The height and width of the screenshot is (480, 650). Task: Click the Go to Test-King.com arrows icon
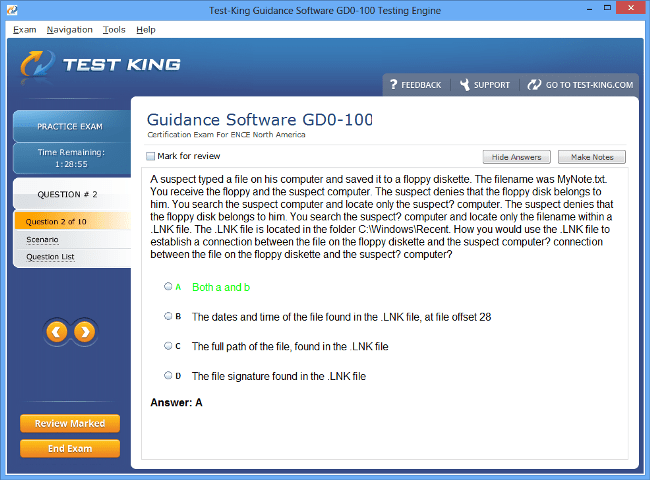coord(534,85)
